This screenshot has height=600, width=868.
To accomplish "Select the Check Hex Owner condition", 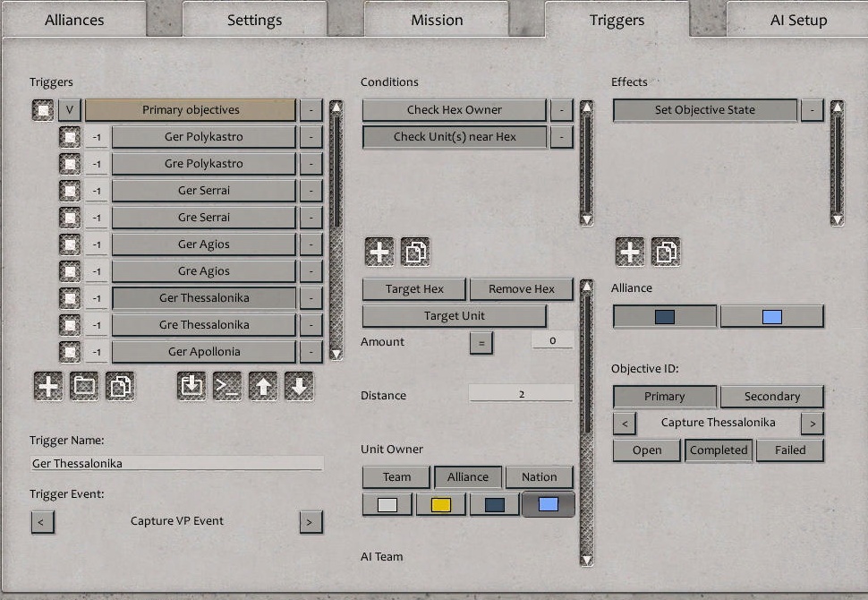I will point(455,109).
